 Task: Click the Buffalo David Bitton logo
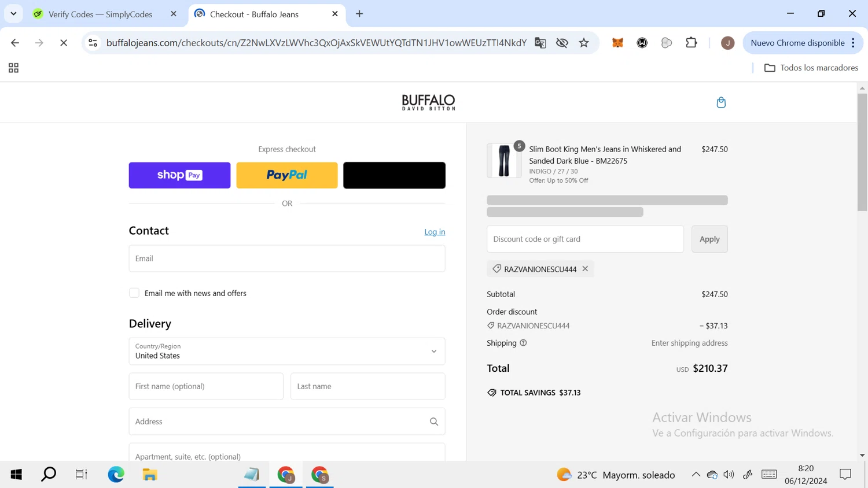click(429, 102)
